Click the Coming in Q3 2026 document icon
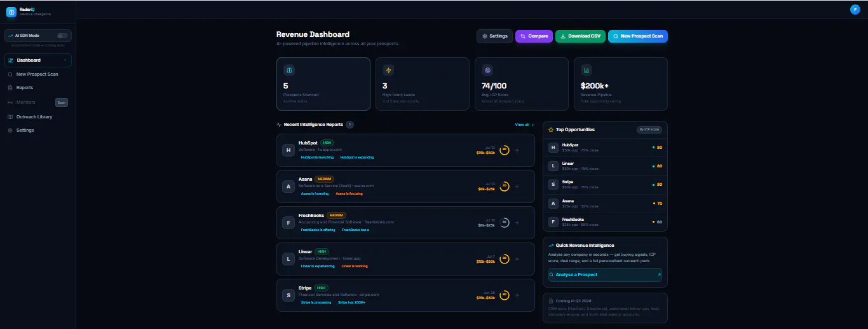 551,300
